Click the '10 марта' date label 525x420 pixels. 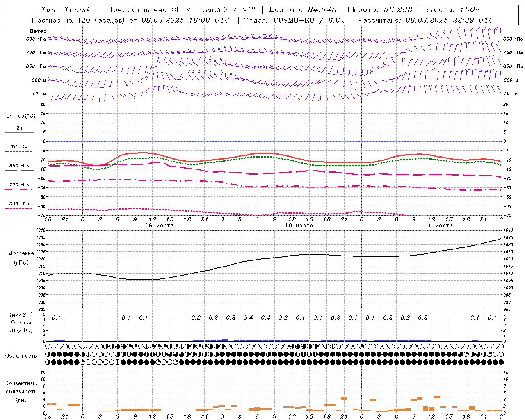tap(299, 226)
